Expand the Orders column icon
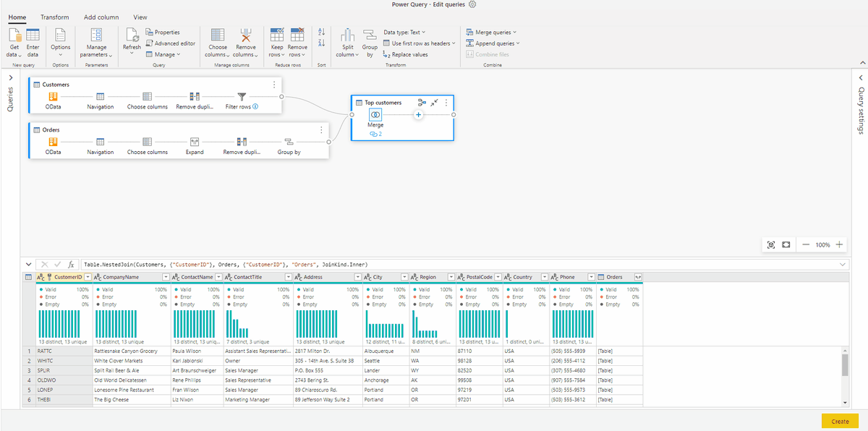The height and width of the screenshot is (431, 868). tap(638, 277)
